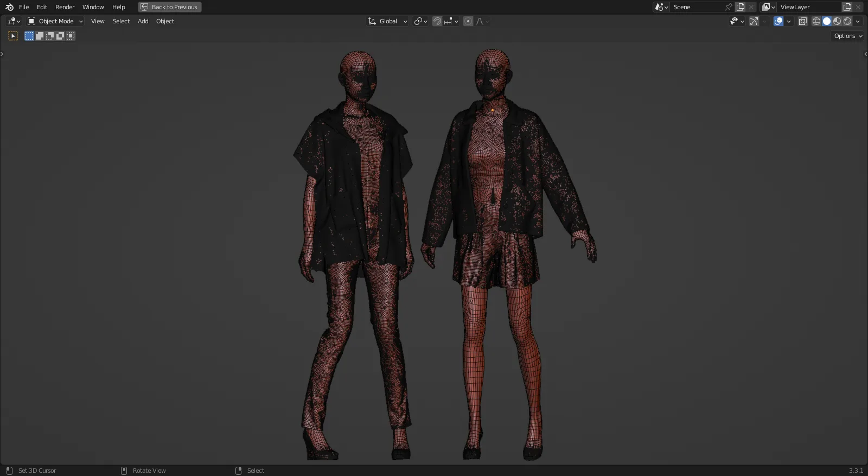The image size is (868, 476).
Task: Open the object visibility and selectability dropdown
Action: (x=737, y=21)
